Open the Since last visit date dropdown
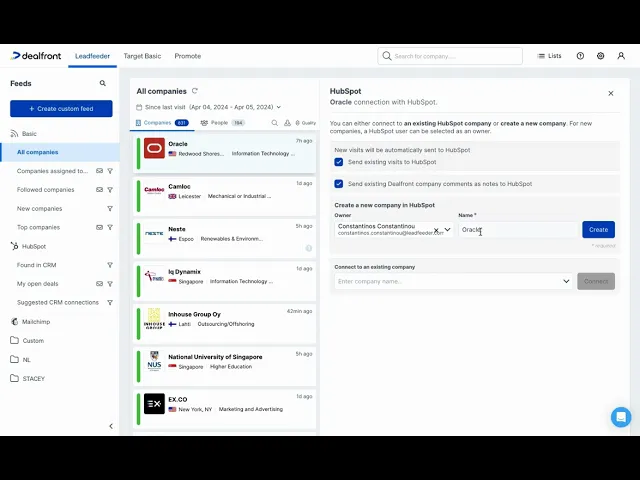This screenshot has height=480, width=640. (x=209, y=107)
